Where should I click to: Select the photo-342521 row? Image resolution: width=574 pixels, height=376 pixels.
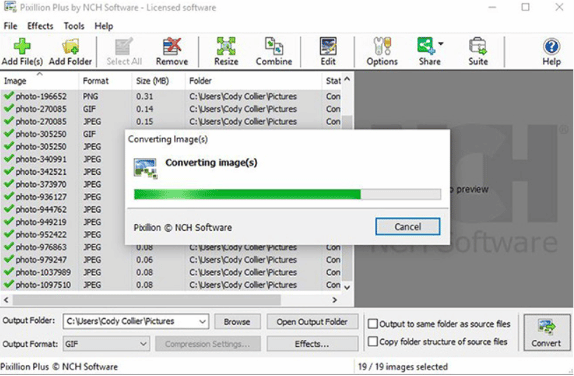coord(63,172)
